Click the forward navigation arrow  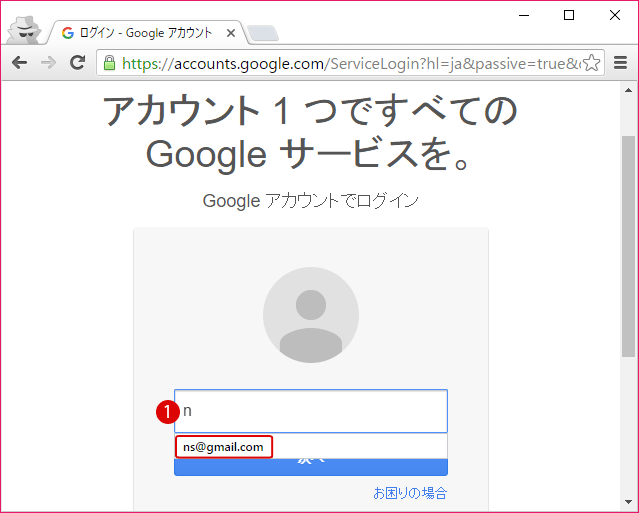[x=48, y=63]
